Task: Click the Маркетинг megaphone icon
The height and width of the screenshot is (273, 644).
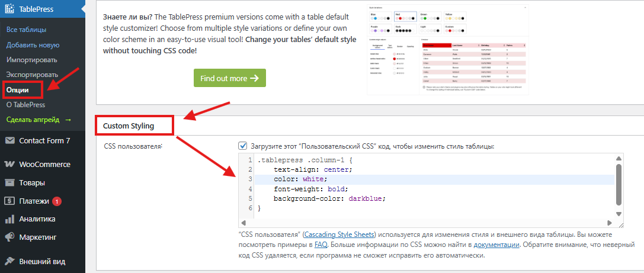Action: click(10, 237)
